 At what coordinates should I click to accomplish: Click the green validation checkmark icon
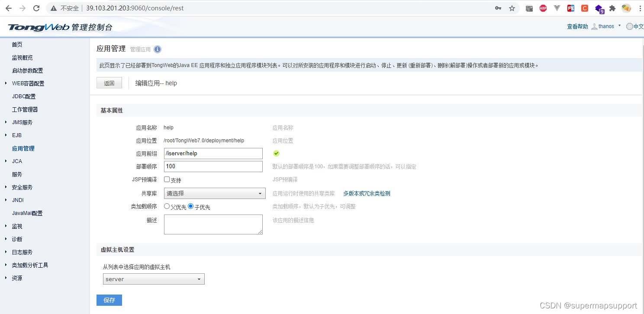pos(276,153)
